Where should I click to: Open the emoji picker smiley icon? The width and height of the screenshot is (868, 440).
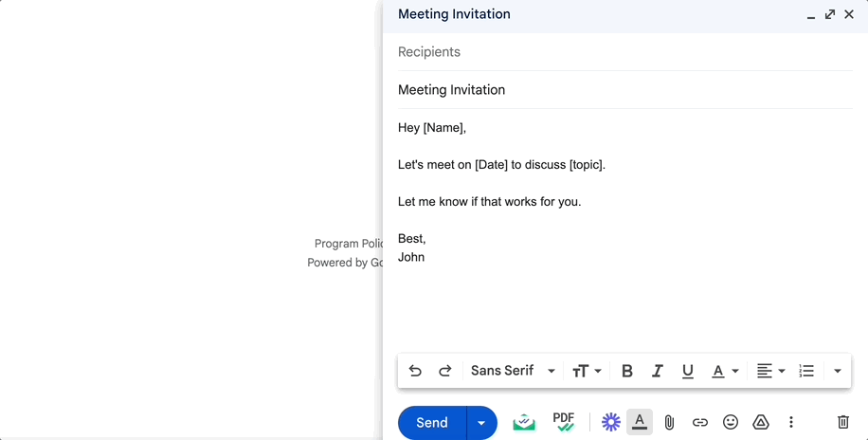731,422
